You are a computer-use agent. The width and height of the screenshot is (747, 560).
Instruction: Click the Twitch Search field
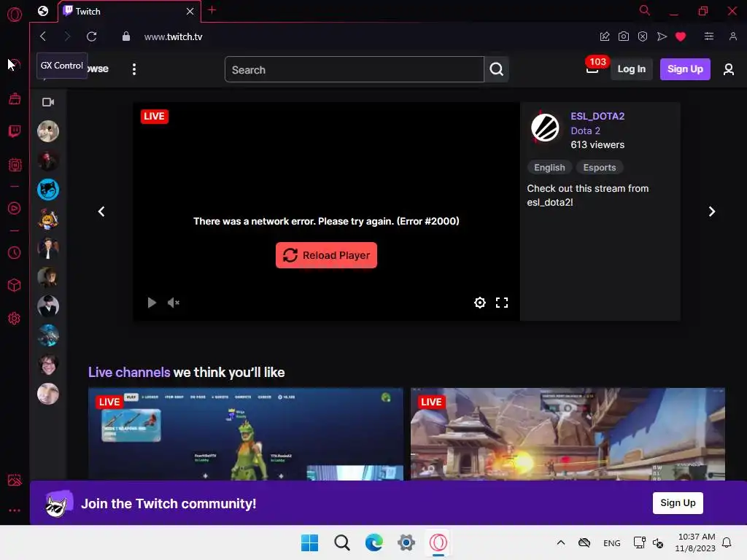354,69
